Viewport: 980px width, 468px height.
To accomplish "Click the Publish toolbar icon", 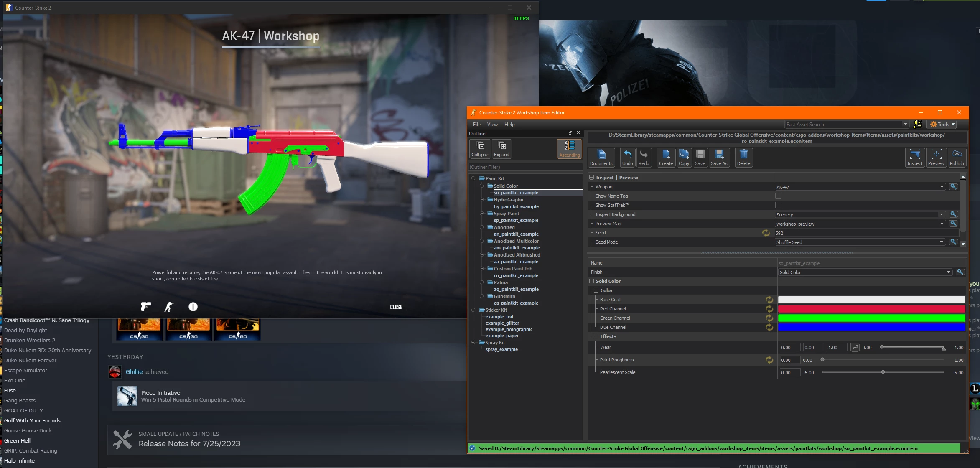I will (956, 157).
